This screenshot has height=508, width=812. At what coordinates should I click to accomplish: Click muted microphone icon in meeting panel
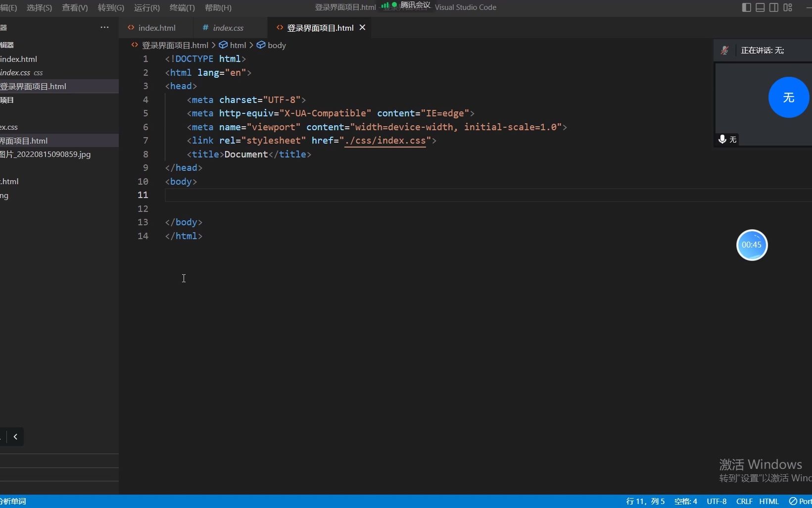click(724, 50)
